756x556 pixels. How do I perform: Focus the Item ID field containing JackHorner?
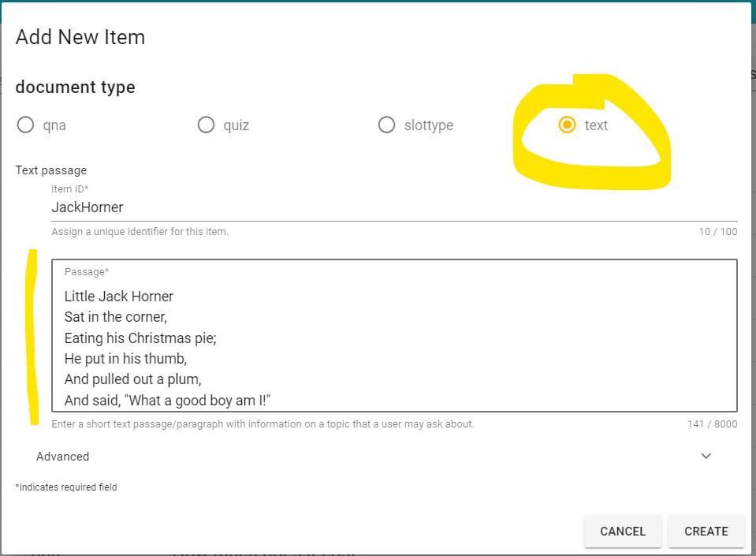point(394,207)
